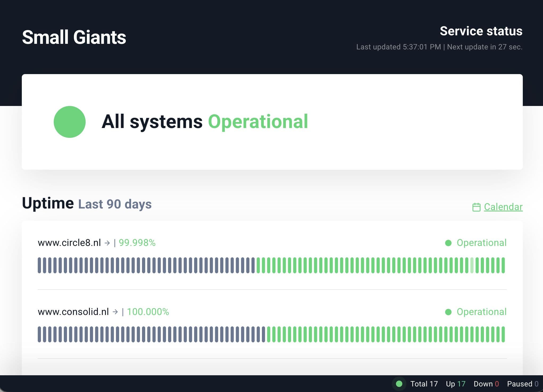This screenshot has height=392, width=543.
Task: Click the Paused 0 counter in footer
Action: pyautogui.click(x=523, y=384)
